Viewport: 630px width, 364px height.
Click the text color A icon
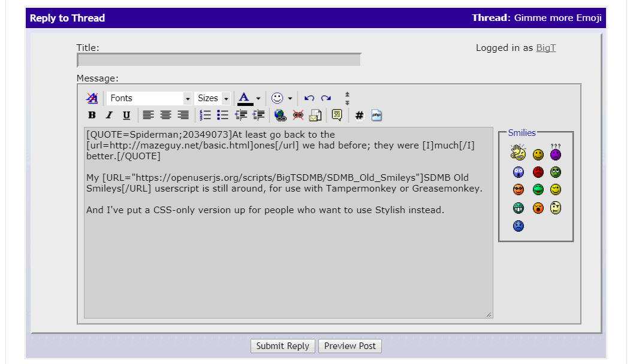point(245,98)
